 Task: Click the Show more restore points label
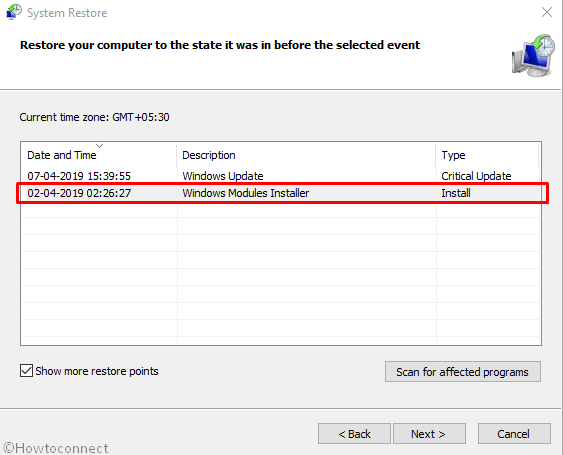click(x=97, y=371)
